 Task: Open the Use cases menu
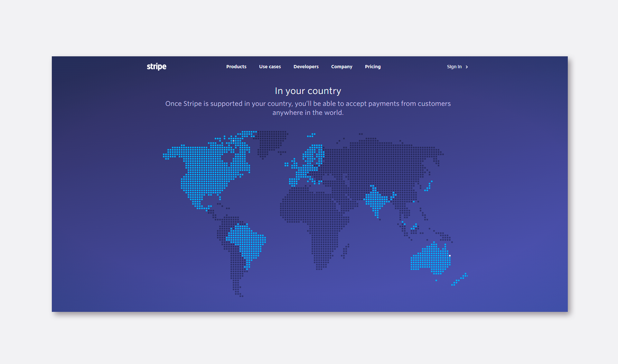[x=270, y=67]
